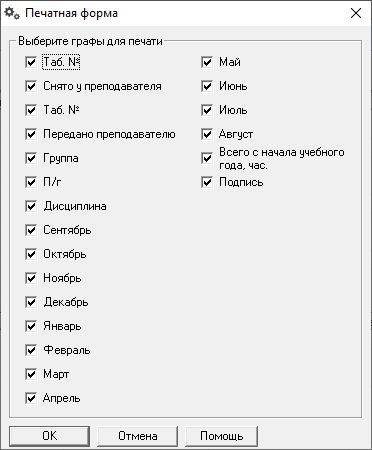This screenshot has width=372, height=450.
Task: Uncheck the Сентябрь checkbox
Action: pyautogui.click(x=31, y=230)
